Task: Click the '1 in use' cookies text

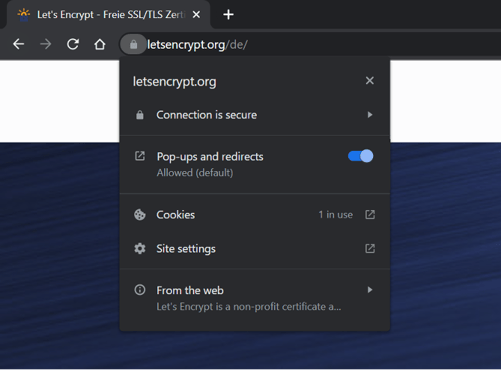Action: (x=335, y=215)
